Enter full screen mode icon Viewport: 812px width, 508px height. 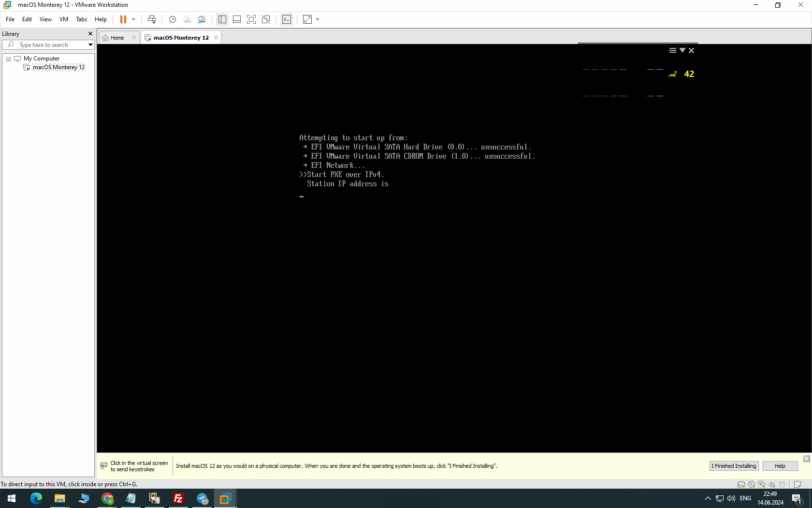251,19
